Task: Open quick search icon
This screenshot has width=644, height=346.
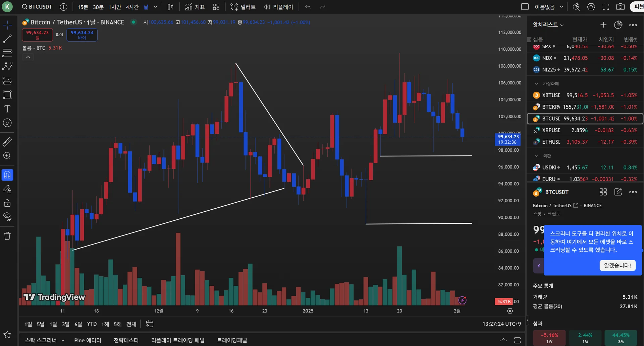Action: click(576, 7)
